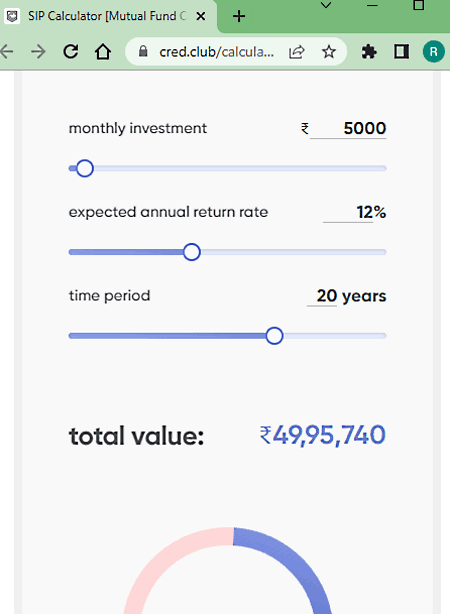Click the monthly investment slider handle
Viewport: 450px width, 614px height.
point(85,168)
